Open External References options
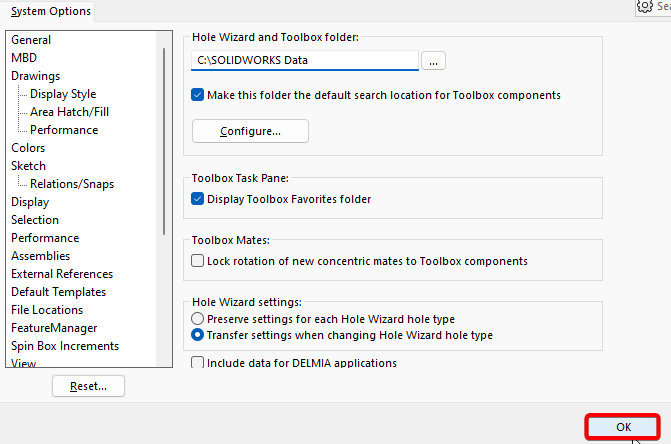The width and height of the screenshot is (671, 444). [62, 273]
